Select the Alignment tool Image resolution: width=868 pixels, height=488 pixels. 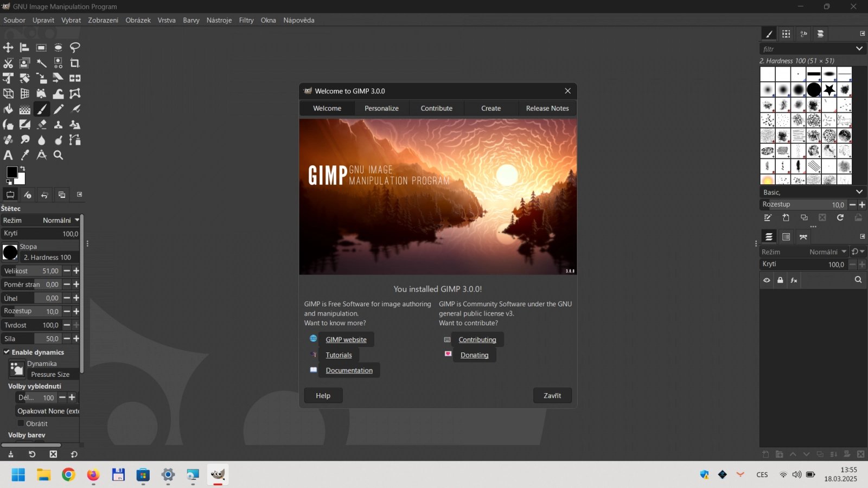point(24,48)
